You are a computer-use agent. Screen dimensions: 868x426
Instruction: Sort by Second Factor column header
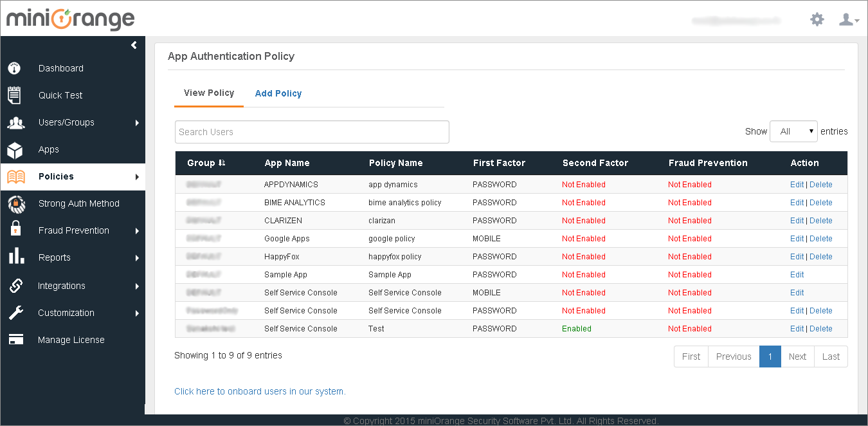pyautogui.click(x=595, y=163)
